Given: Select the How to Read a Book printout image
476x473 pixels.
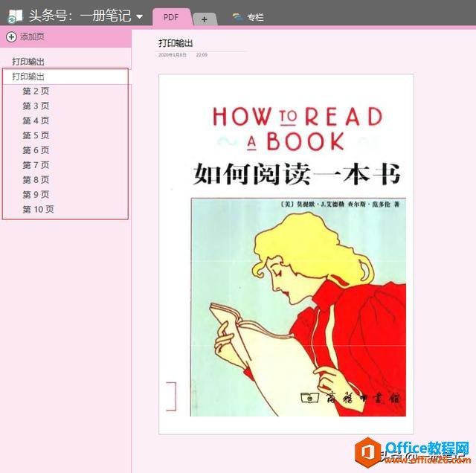Looking at the screenshot, I should click(x=286, y=254).
